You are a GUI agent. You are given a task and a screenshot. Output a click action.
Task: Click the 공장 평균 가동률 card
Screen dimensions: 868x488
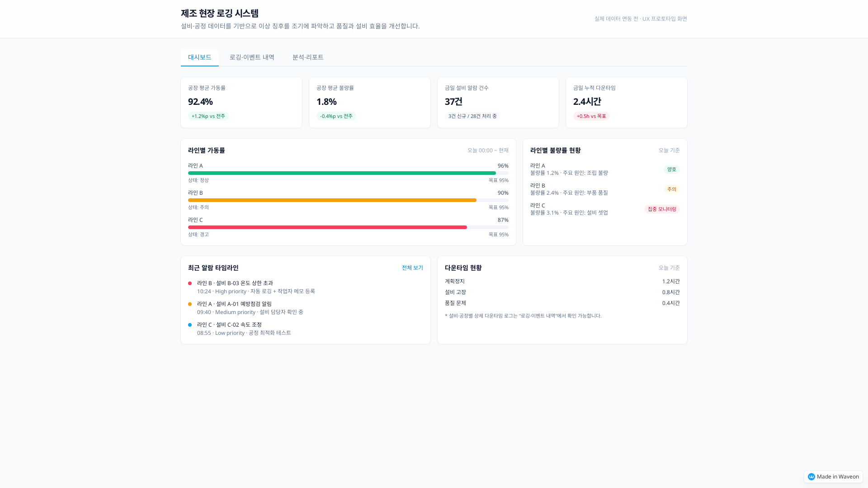(x=241, y=103)
